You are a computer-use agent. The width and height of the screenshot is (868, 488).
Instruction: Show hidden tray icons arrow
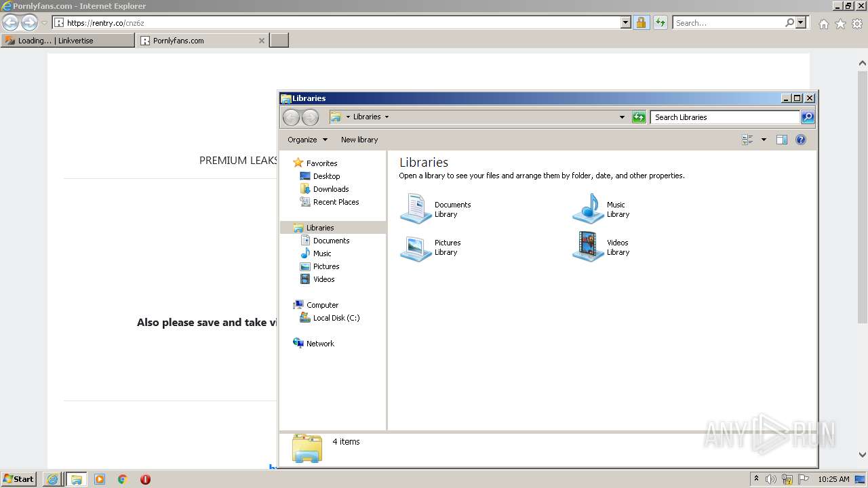[756, 479]
